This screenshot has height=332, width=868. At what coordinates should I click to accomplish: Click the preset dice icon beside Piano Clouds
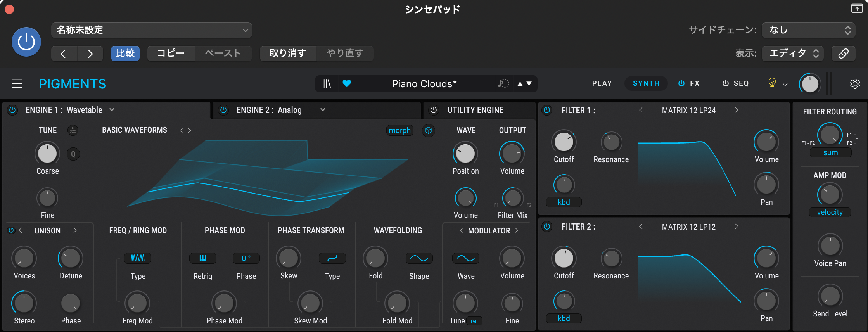click(x=503, y=83)
